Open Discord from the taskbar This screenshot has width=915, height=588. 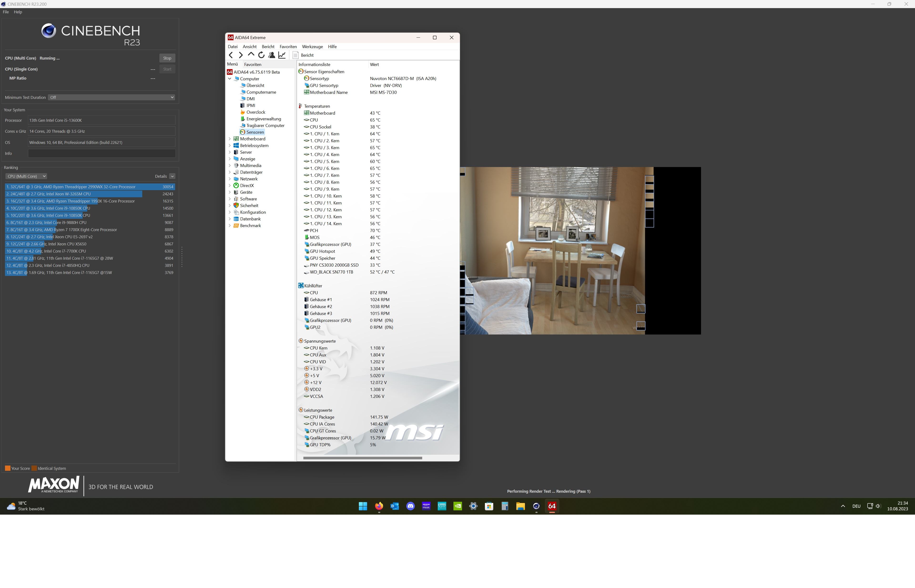pyautogui.click(x=411, y=506)
